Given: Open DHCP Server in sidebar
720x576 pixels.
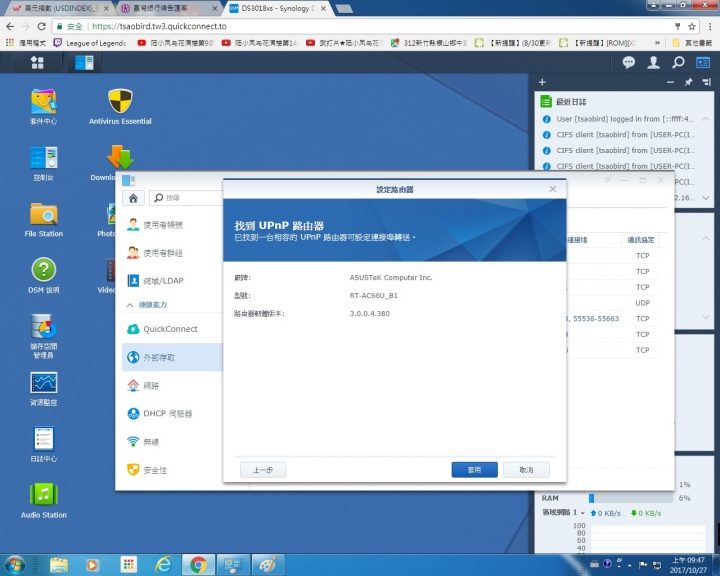Looking at the screenshot, I should 172,413.
